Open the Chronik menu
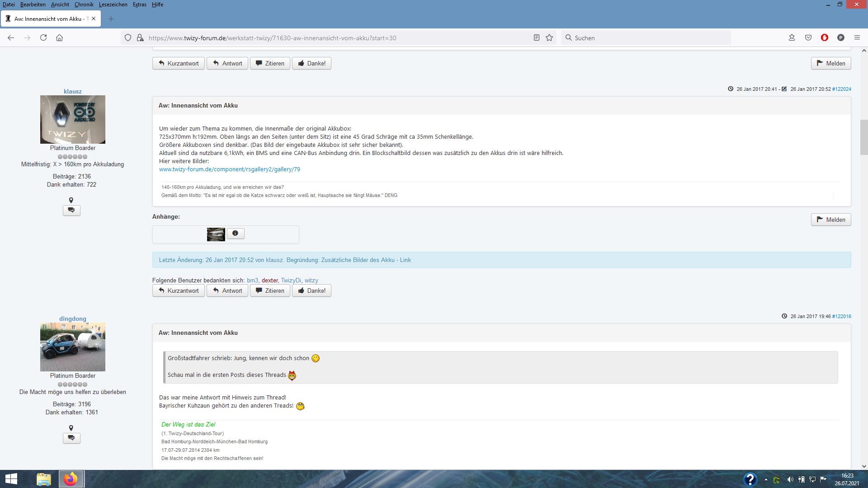This screenshot has height=488, width=868. (84, 5)
